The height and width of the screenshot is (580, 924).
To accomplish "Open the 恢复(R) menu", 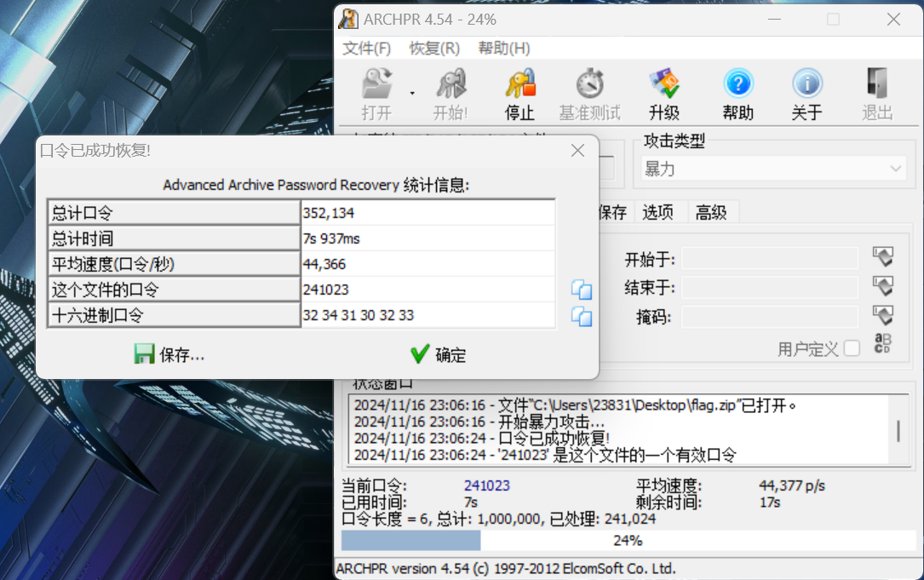I will [434, 49].
